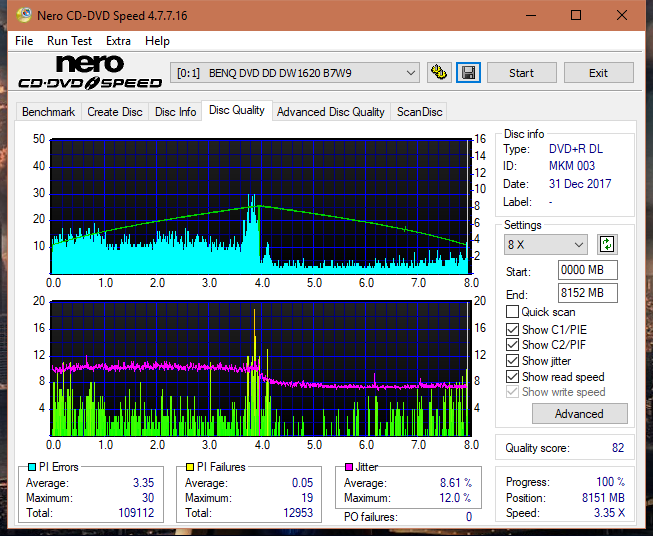The image size is (653, 536).
Task: Switch to the Benchmark tab
Action: (x=49, y=112)
